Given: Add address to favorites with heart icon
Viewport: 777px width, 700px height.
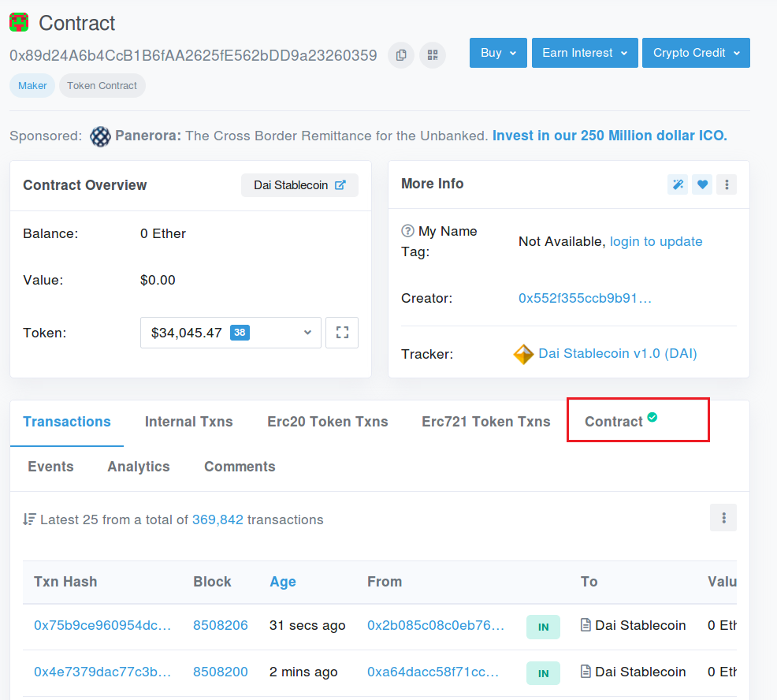Looking at the screenshot, I should [702, 184].
